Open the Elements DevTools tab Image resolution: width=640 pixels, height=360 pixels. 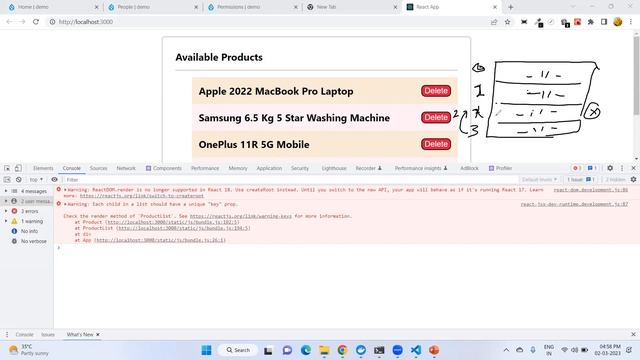click(43, 168)
